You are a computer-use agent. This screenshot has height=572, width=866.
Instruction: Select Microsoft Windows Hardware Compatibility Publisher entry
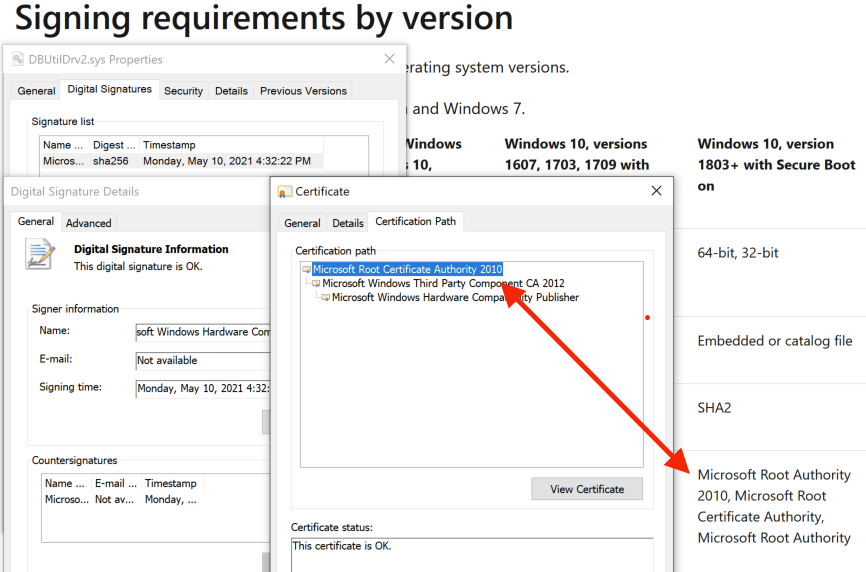[455, 297]
